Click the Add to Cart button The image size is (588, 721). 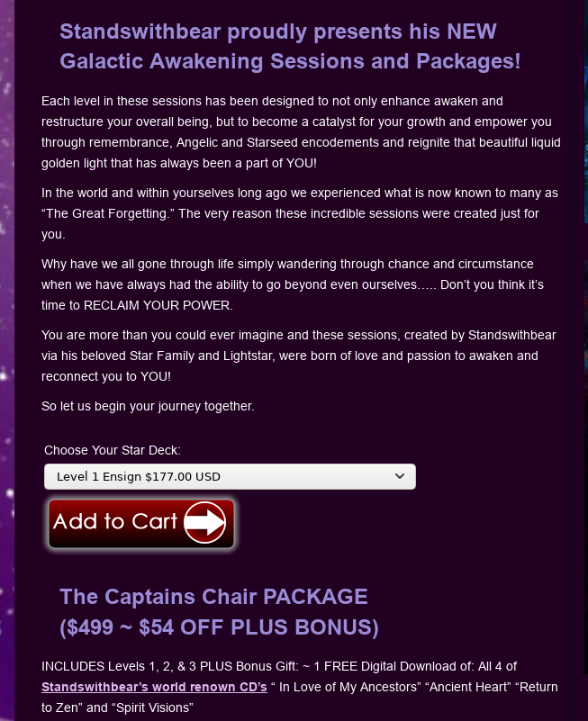point(141,524)
